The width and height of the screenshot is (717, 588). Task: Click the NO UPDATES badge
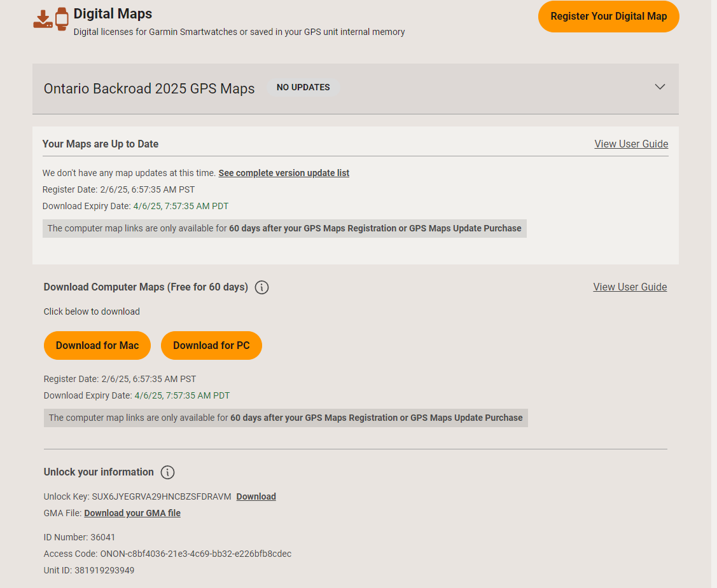[303, 87]
